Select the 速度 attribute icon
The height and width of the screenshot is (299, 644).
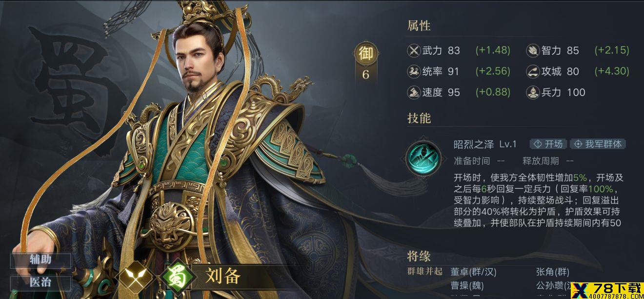(414, 92)
